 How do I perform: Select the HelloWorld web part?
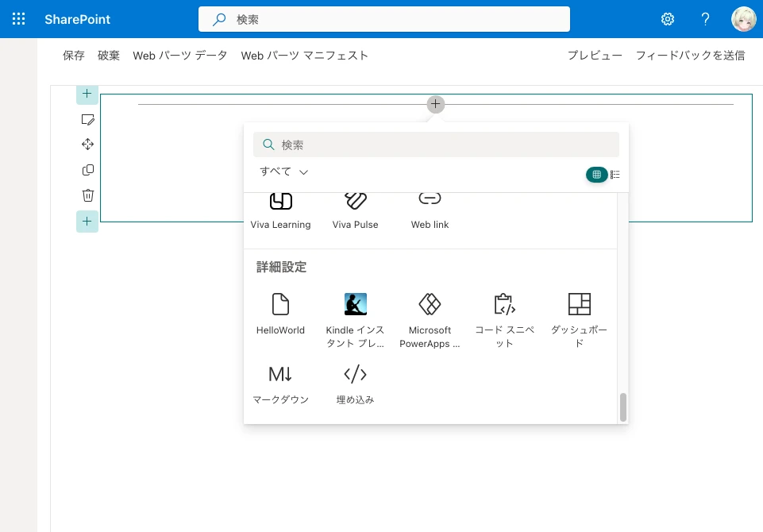280,314
